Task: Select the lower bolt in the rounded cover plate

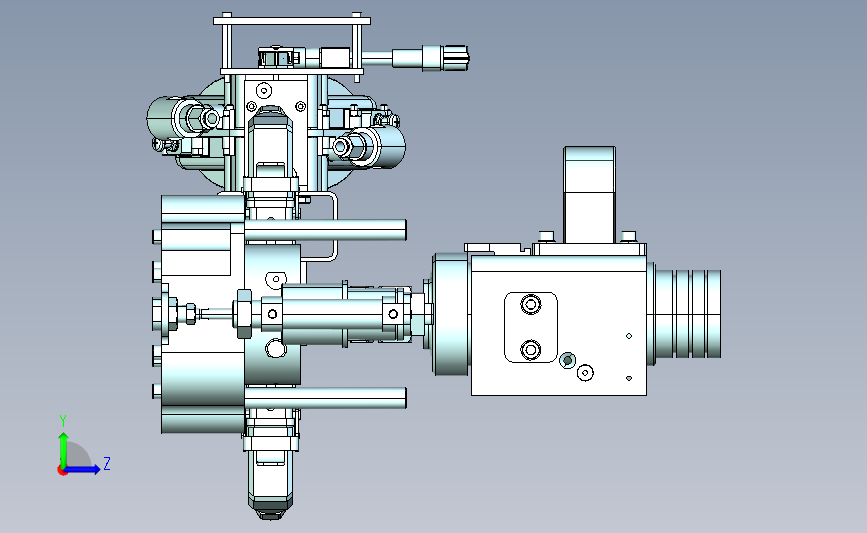Action: pyautogui.click(x=531, y=349)
